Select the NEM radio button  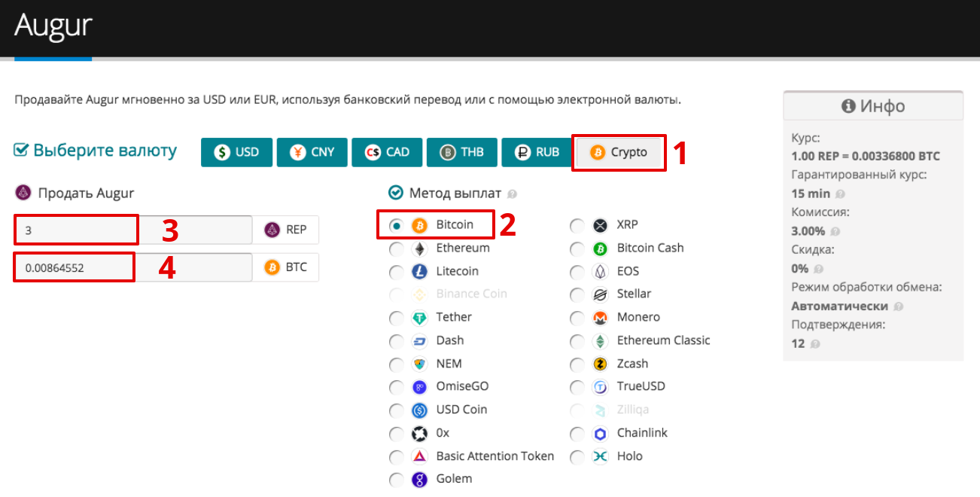396,364
